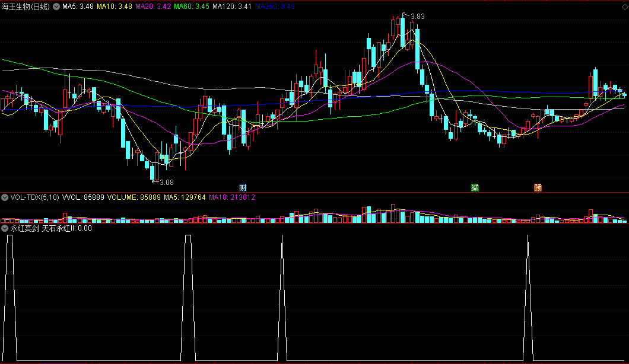Expand the 永红亮剑 indicator menu arrow
Image resolution: width=629 pixels, height=364 pixels.
[x=5, y=228]
